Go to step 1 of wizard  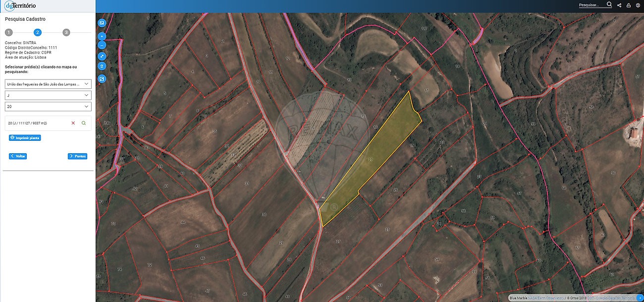(x=9, y=32)
